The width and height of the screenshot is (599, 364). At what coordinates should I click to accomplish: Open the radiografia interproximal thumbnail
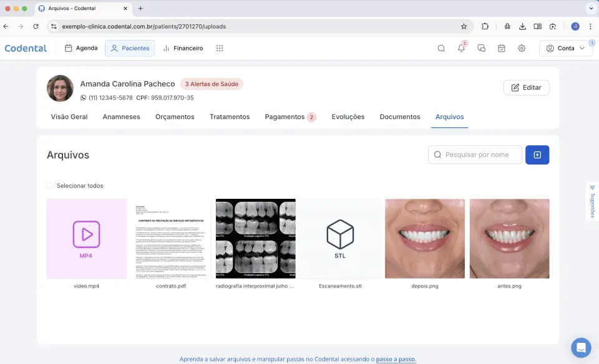coord(256,239)
